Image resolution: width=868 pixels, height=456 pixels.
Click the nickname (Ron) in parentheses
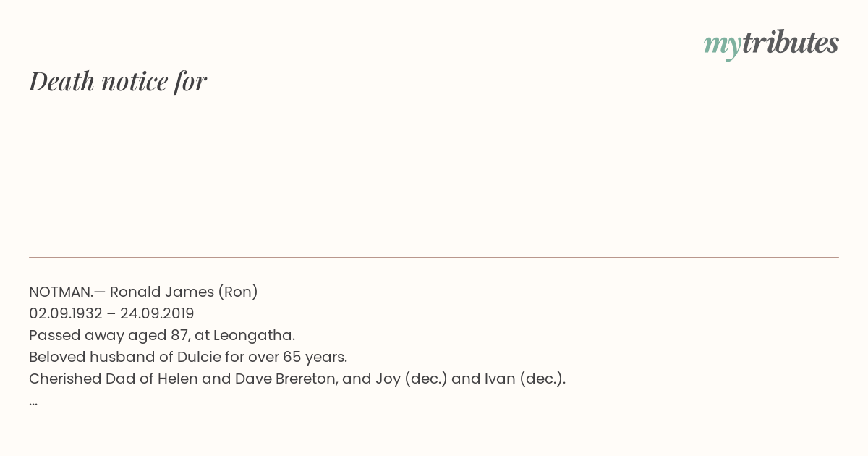click(239, 292)
